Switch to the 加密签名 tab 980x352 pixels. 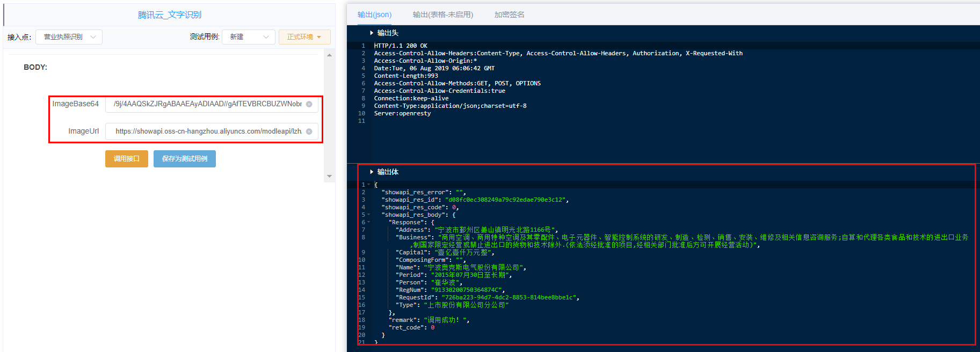coord(509,14)
